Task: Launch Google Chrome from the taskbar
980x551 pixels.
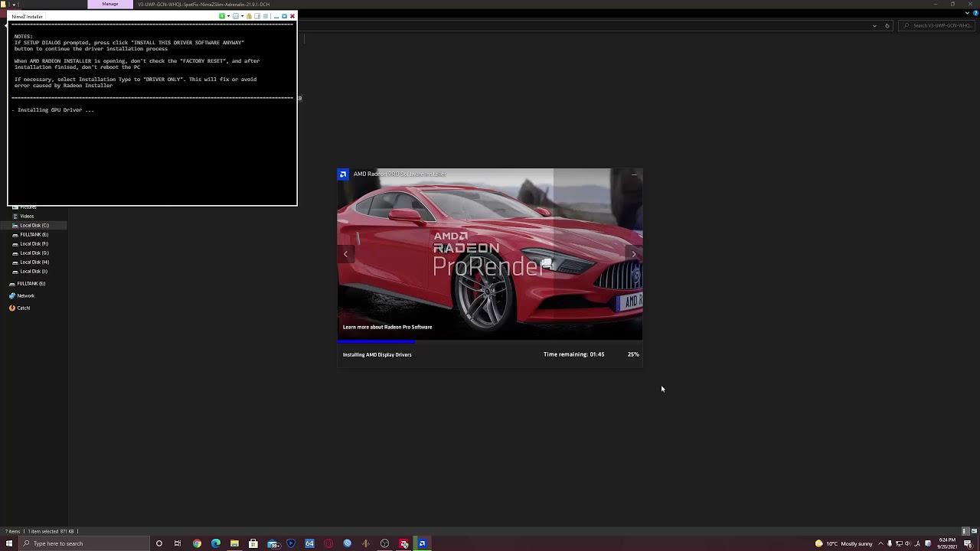Action: click(197, 543)
